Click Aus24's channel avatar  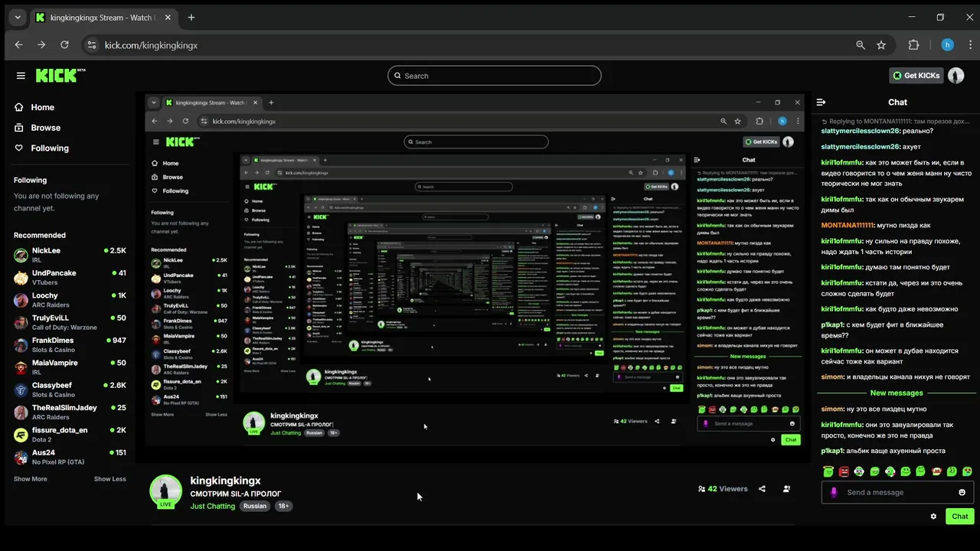click(21, 457)
